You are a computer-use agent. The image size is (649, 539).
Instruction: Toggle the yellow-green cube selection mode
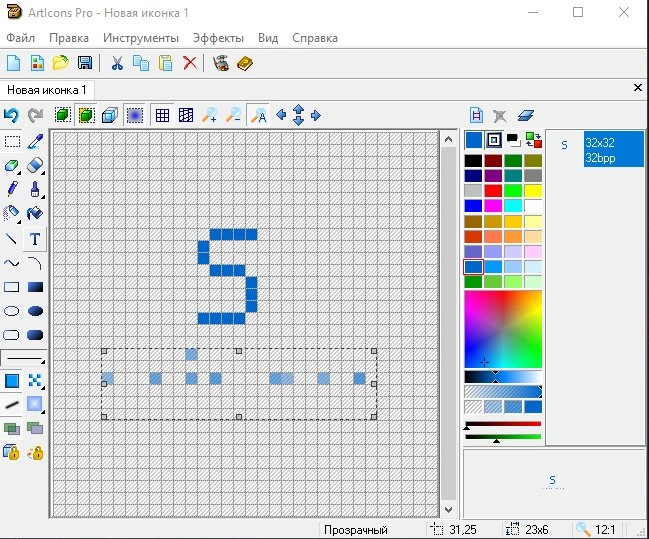[86, 115]
